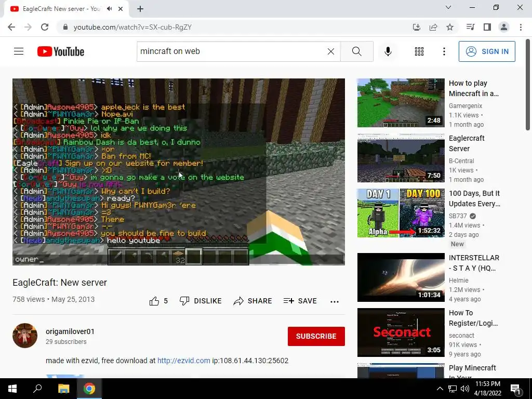Open the Windows Start menu
The image size is (532, 399).
click(x=12, y=389)
